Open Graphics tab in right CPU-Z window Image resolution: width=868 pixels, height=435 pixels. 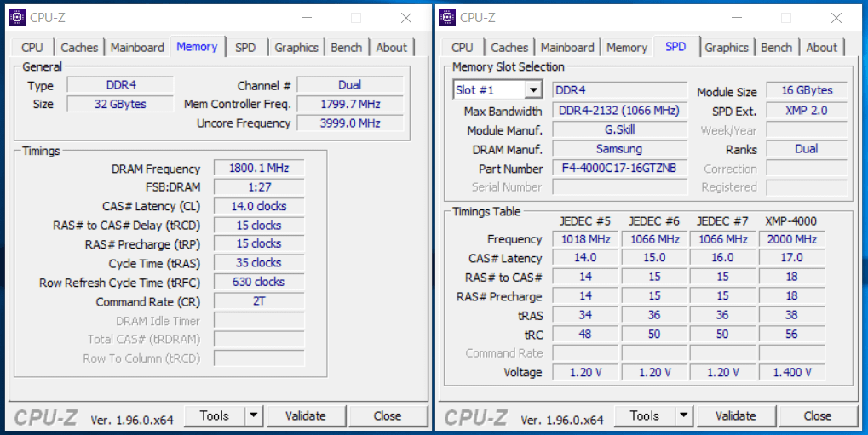coord(727,48)
